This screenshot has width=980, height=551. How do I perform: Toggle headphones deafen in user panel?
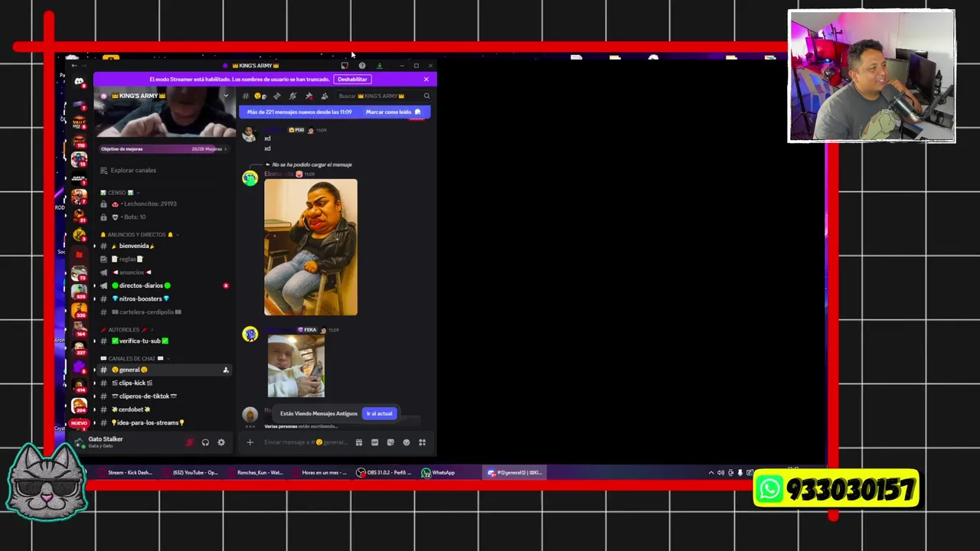point(205,442)
